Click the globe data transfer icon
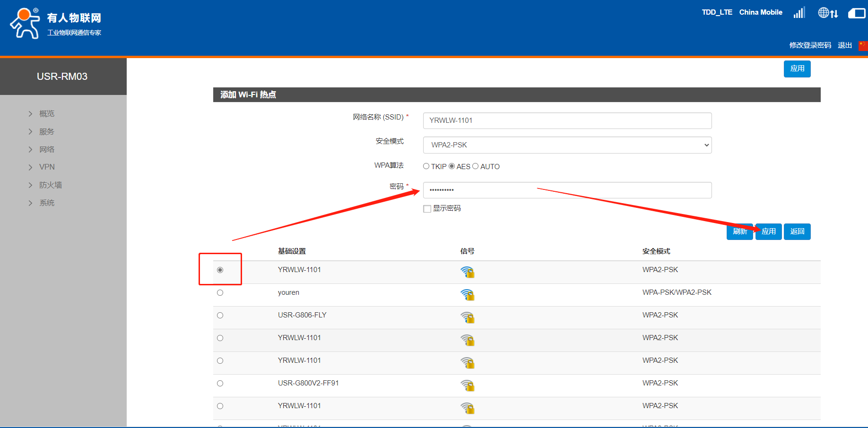 pyautogui.click(x=828, y=13)
